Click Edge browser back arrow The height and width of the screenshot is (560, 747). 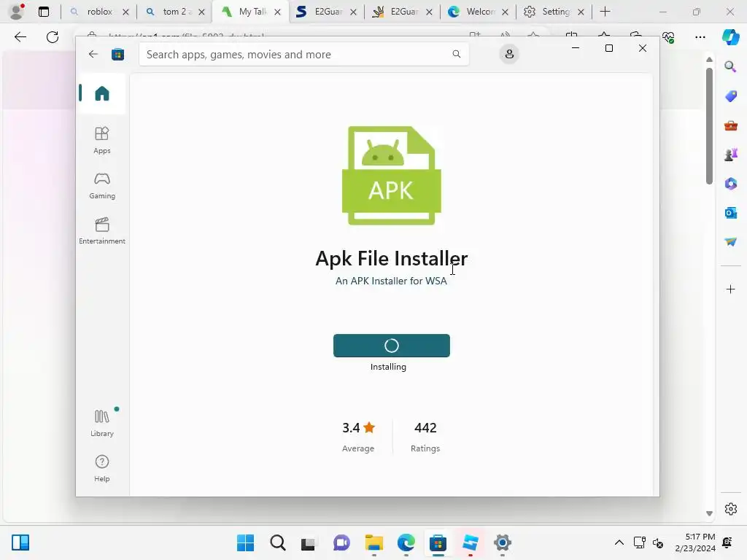(20, 37)
